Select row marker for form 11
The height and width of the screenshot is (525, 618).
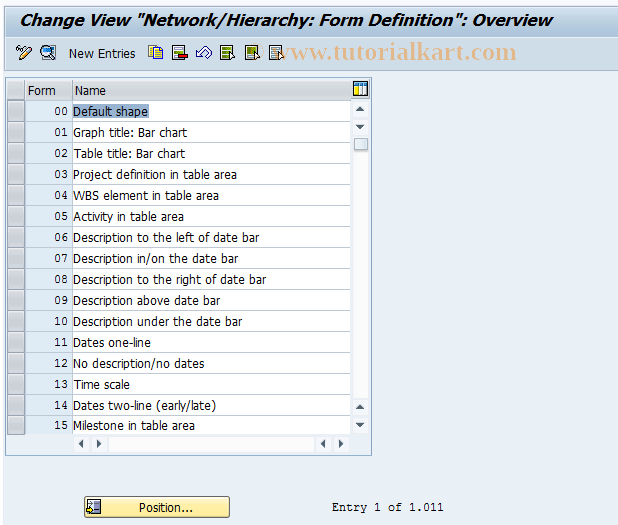point(16,342)
